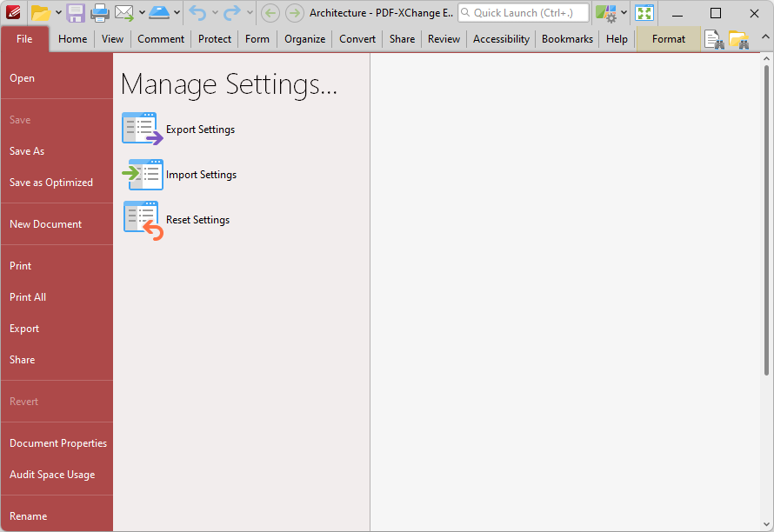The image size is (774, 532).
Task: Click the scrollbar down arrow
Action: [766, 524]
